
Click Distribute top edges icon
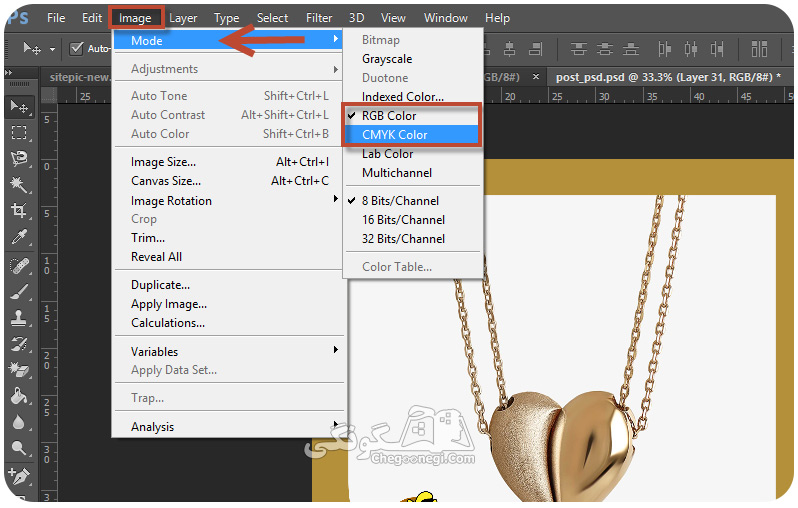tap(578, 49)
